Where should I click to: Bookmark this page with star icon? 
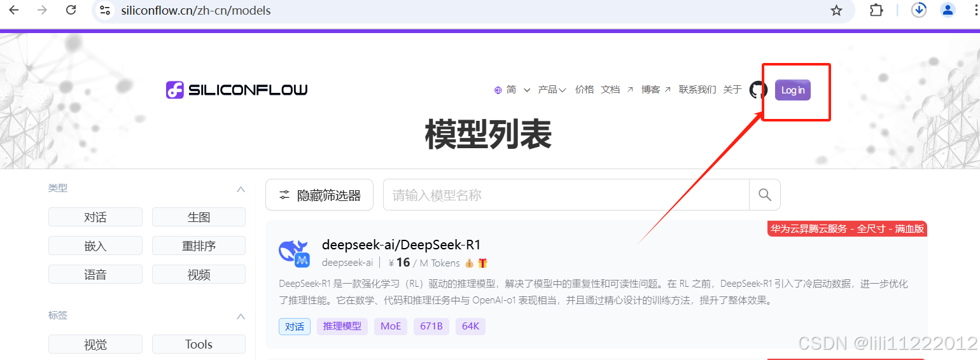click(x=837, y=10)
